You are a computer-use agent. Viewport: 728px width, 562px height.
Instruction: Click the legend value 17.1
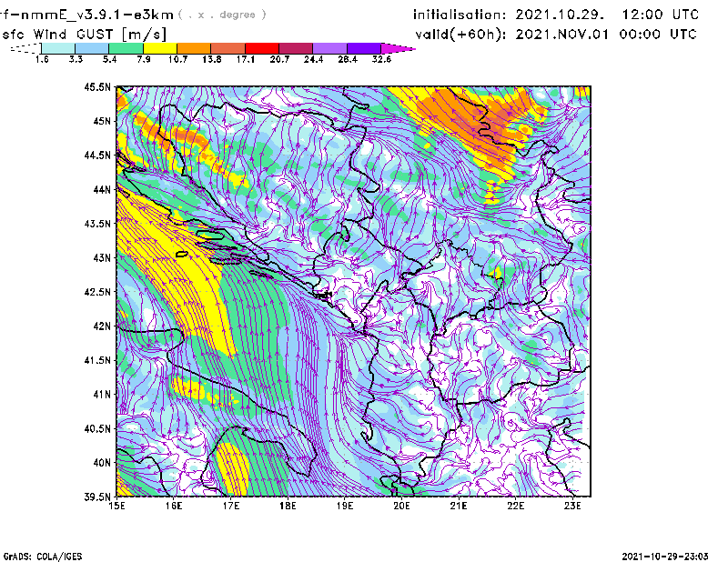[245, 59]
